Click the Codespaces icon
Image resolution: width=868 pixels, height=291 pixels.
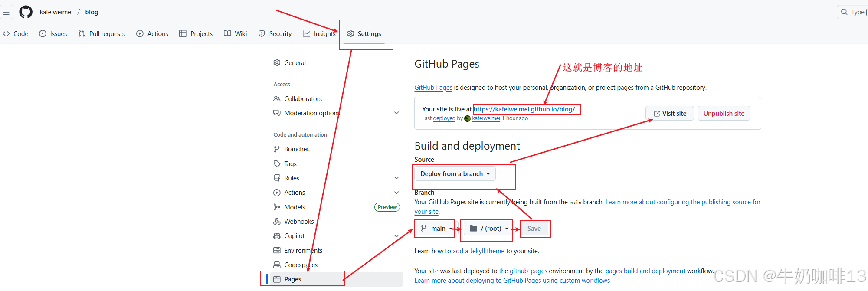277,265
